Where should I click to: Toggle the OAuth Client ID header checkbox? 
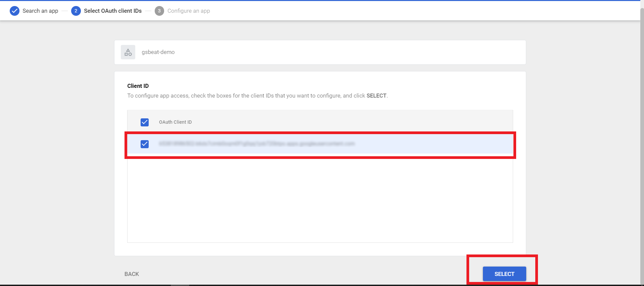pos(145,122)
